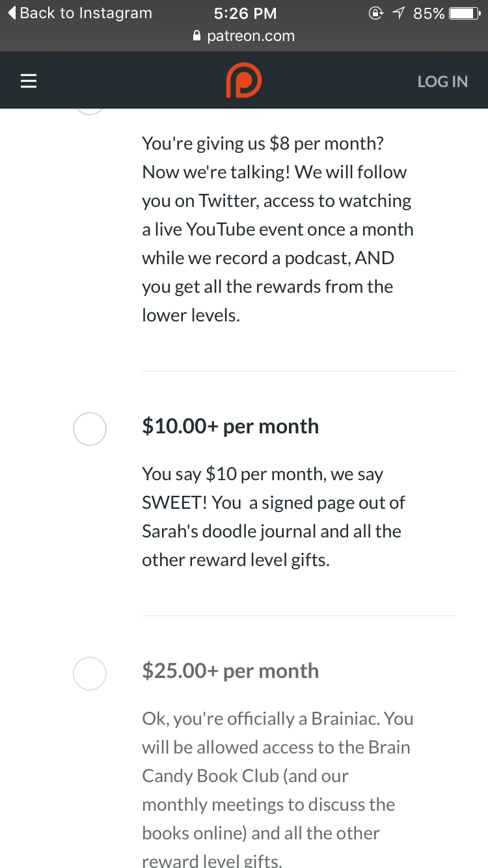Select the $10.00+ per month radio button
The width and height of the screenshot is (488, 868).
(90, 429)
